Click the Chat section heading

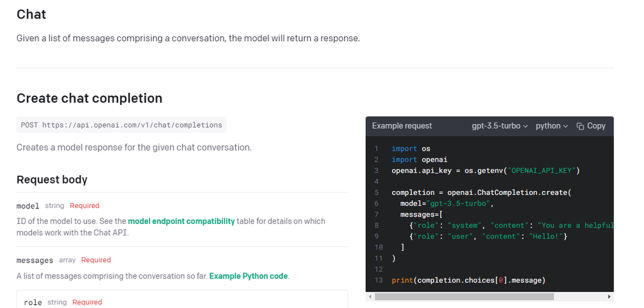coord(31,14)
